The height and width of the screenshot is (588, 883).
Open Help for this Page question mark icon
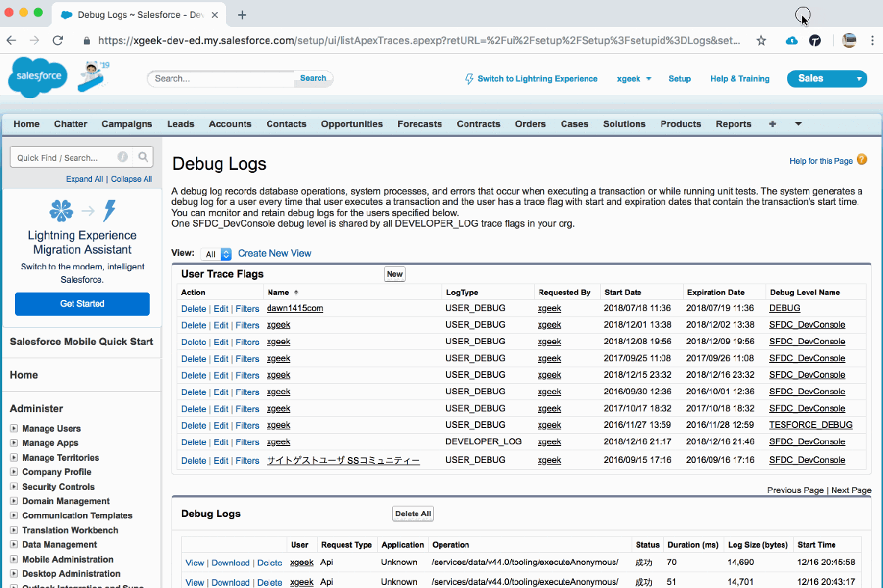(861, 160)
